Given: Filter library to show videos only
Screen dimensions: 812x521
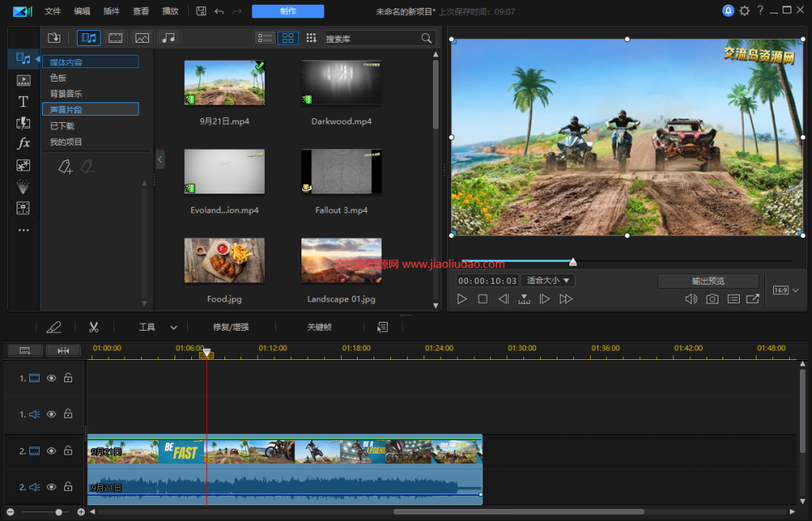Looking at the screenshot, I should click(116, 38).
